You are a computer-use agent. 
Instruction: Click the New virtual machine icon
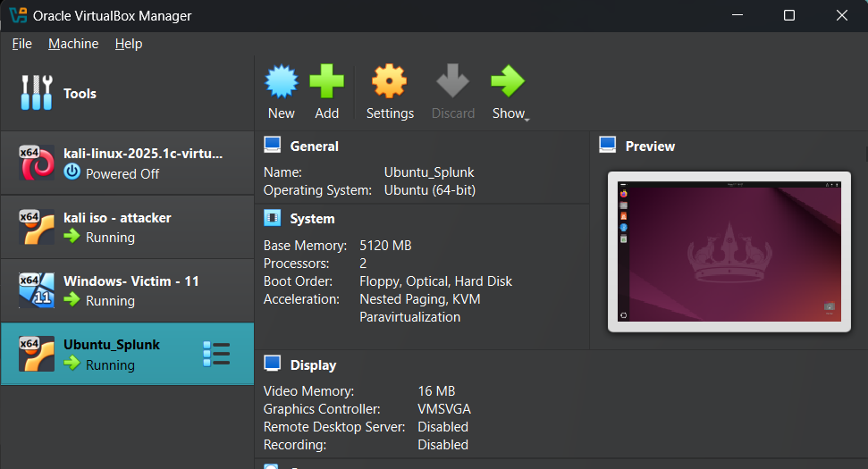coord(282,81)
